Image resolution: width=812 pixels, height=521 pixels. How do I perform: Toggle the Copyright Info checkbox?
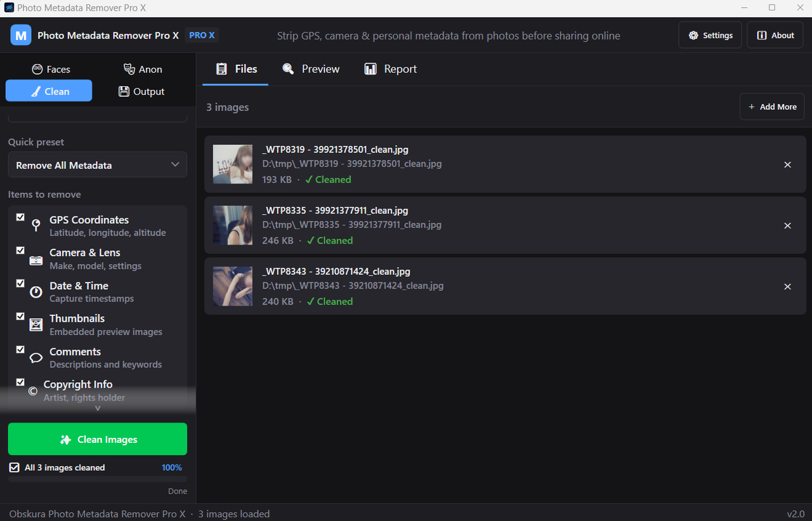[x=20, y=382]
